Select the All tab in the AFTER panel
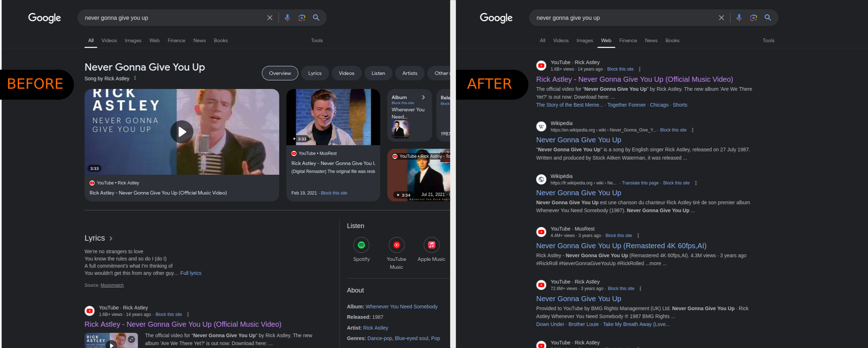 (542, 40)
